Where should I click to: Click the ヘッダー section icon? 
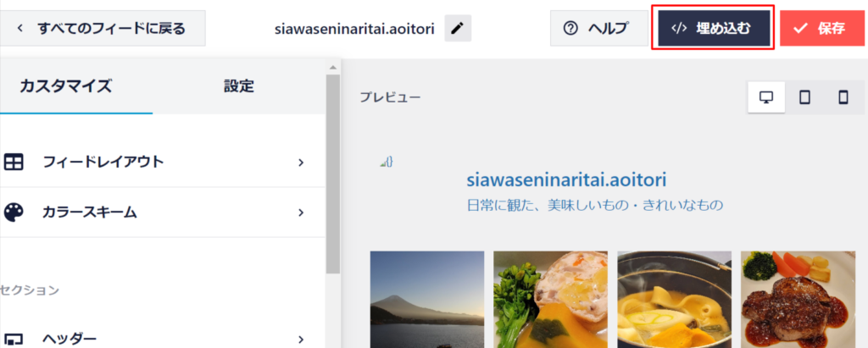coord(14,340)
